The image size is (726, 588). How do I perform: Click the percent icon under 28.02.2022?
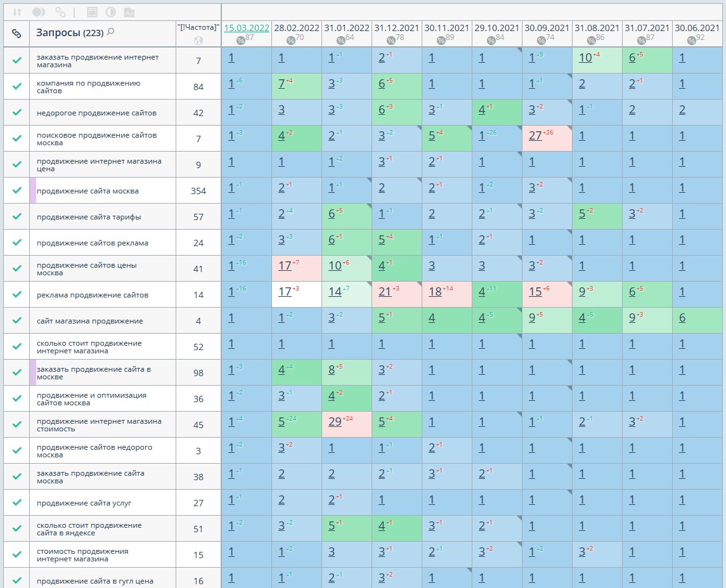coord(291,41)
